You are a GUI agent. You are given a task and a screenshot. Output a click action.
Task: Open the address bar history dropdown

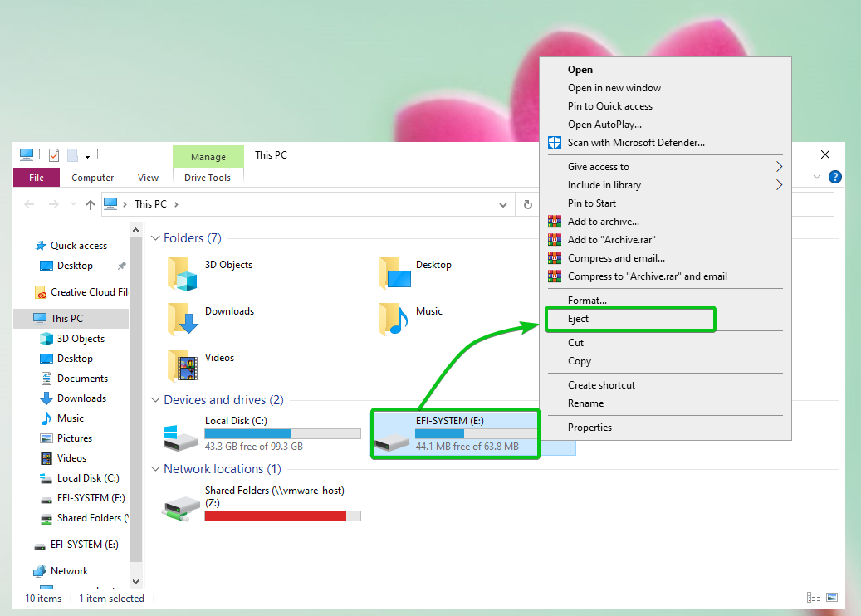pos(502,204)
